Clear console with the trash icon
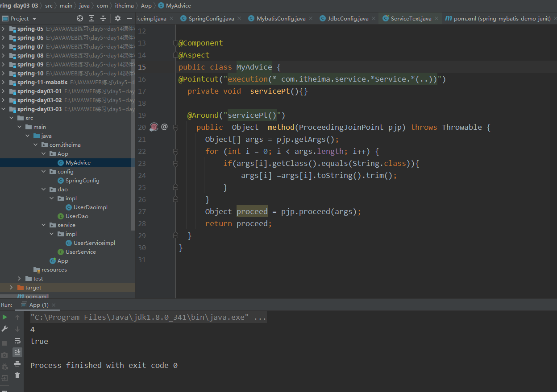This screenshot has height=392, width=557. [17, 375]
